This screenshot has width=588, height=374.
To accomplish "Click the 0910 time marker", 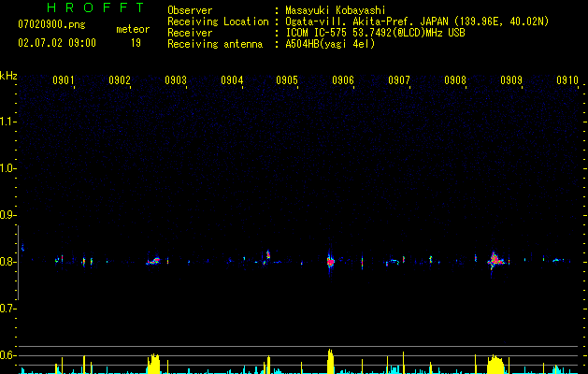I will 567,80.
